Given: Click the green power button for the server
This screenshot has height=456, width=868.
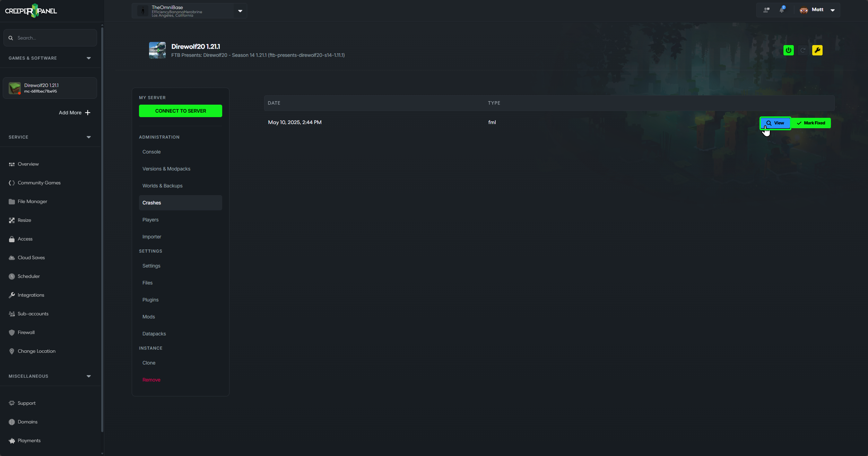Looking at the screenshot, I should (788, 50).
